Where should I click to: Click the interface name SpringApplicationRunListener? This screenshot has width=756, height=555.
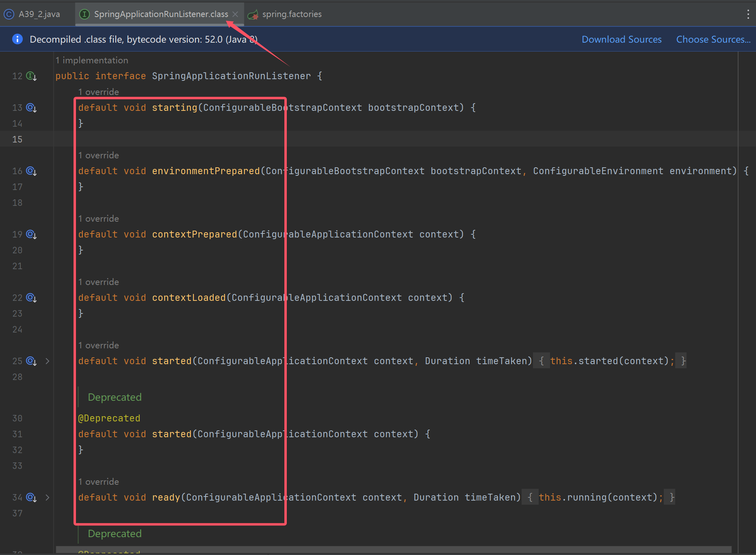coord(232,76)
